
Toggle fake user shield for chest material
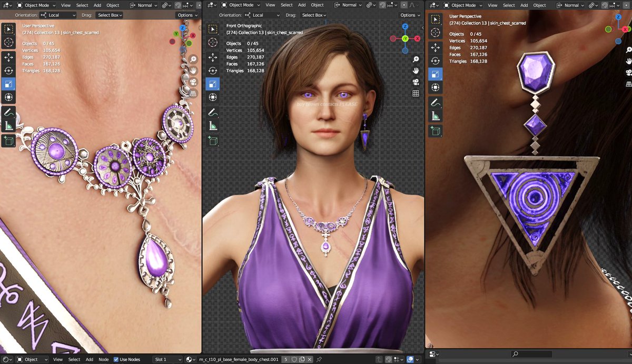point(294,359)
